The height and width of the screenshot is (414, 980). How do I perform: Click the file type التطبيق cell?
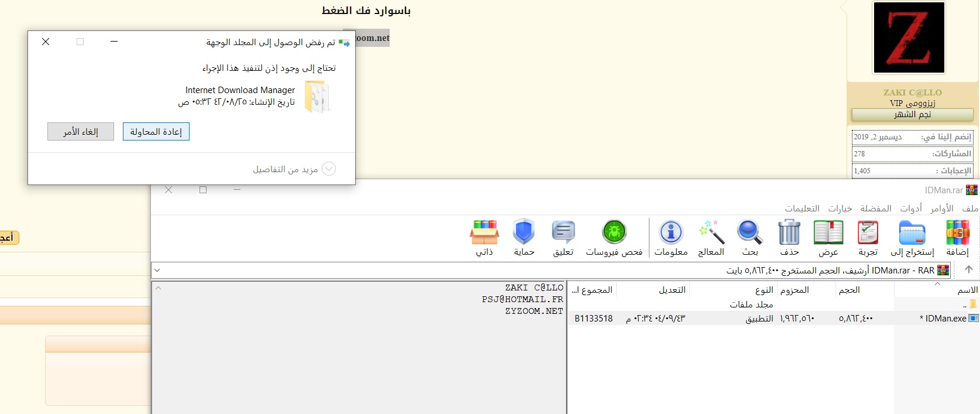point(759,318)
